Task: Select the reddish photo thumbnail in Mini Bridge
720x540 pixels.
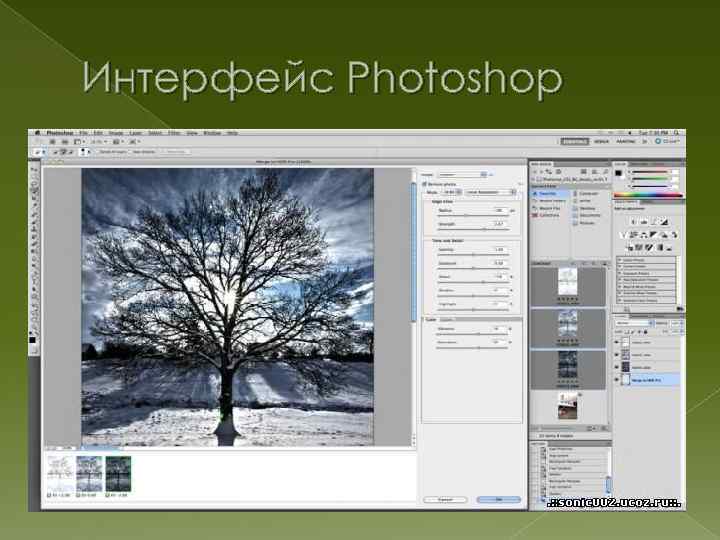Action: 568,405
